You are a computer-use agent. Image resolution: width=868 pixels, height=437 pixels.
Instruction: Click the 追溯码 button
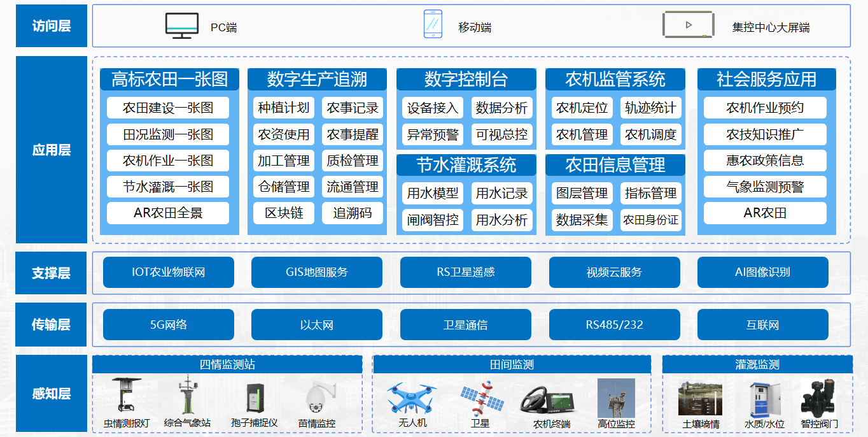click(353, 213)
